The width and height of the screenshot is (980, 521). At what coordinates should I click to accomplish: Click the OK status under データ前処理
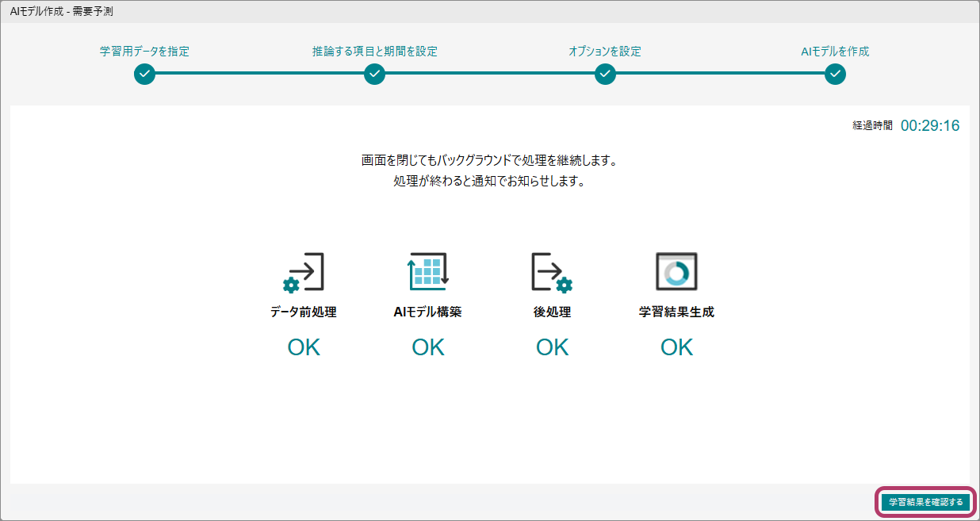point(304,347)
